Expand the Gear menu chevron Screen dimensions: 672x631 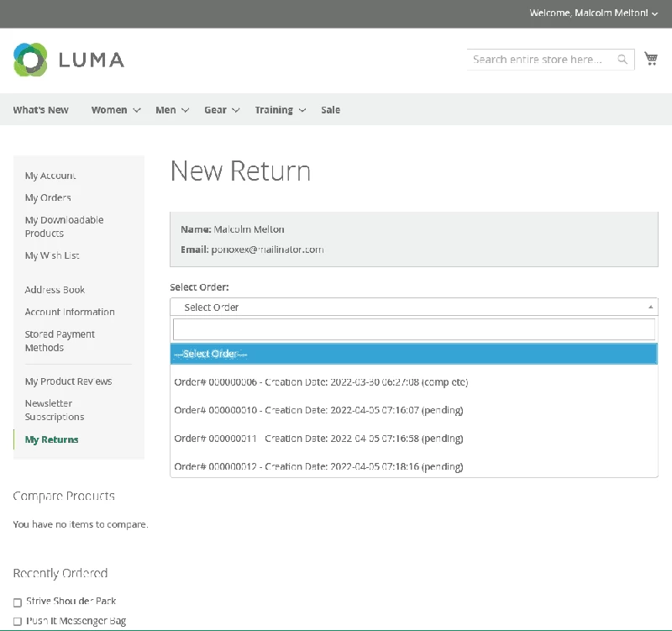tap(236, 110)
